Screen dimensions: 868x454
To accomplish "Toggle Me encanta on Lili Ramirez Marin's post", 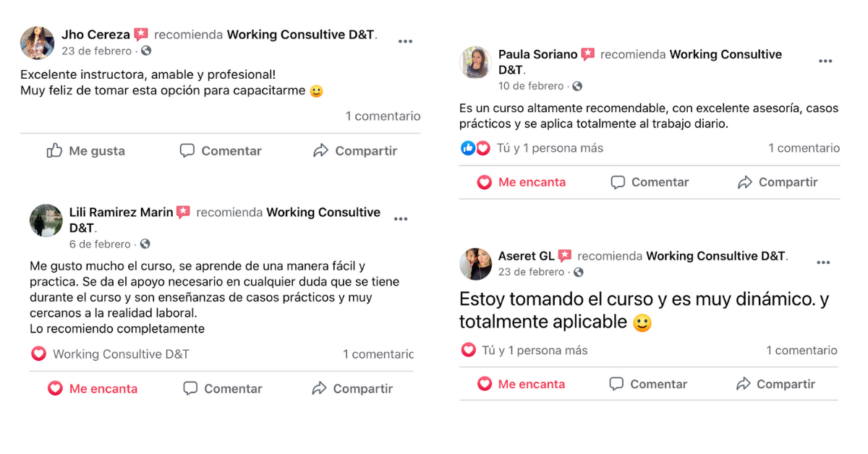I will coord(93,389).
